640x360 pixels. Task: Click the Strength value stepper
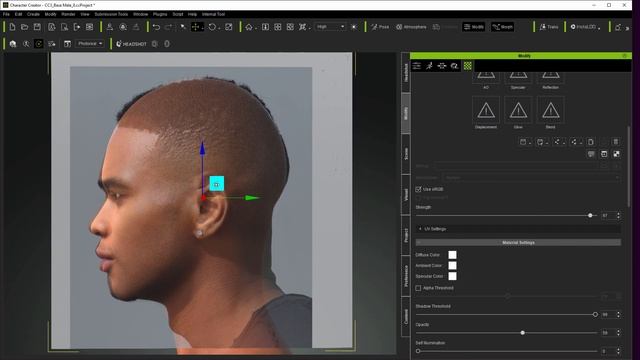[618, 215]
